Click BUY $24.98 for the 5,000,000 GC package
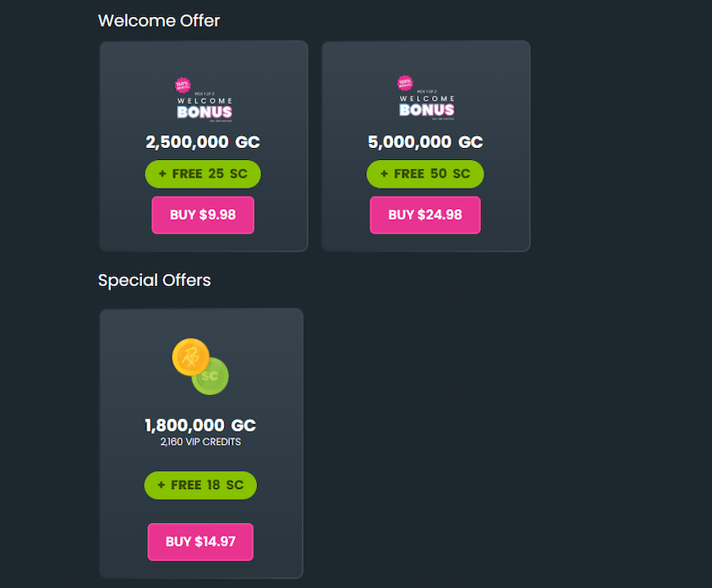712x588 pixels. pos(425,215)
